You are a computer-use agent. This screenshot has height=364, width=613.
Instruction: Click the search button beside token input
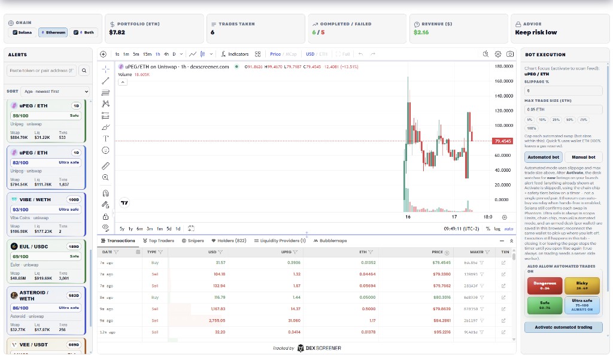point(84,71)
